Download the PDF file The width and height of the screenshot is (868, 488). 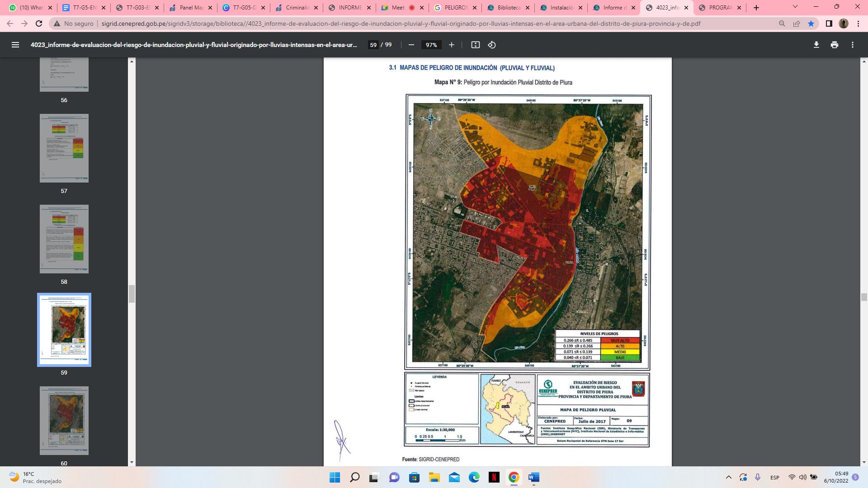(816, 45)
